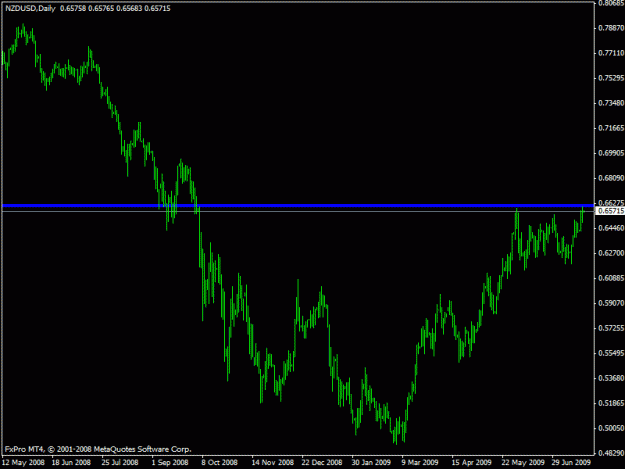Click price scale value 0.60885

(611, 278)
